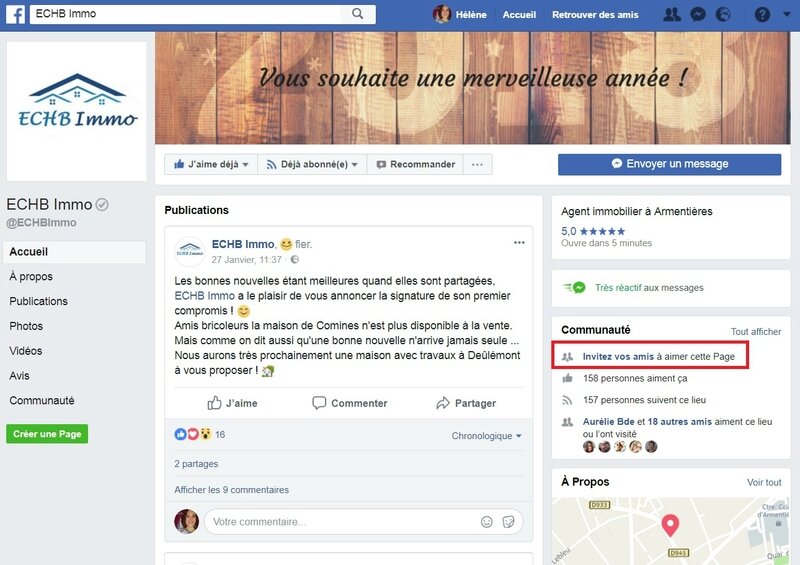Click the blue like reaction icon
Viewport: 800px width, 565px height.
pyautogui.click(x=180, y=434)
